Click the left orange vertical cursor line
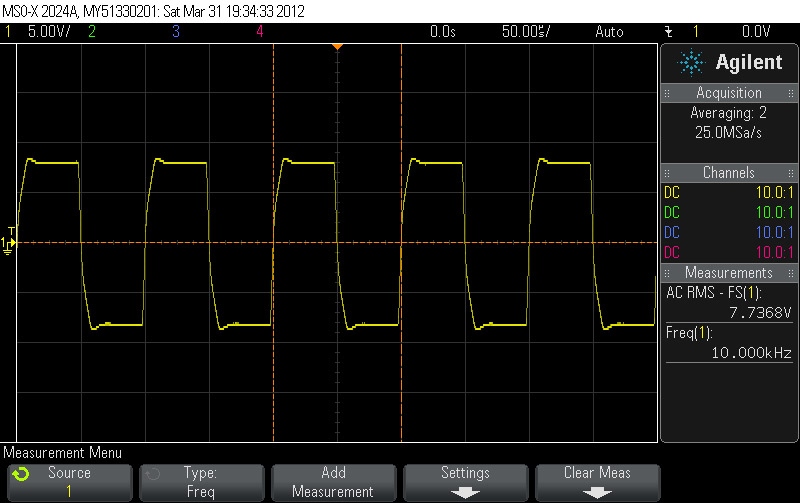 click(273, 243)
